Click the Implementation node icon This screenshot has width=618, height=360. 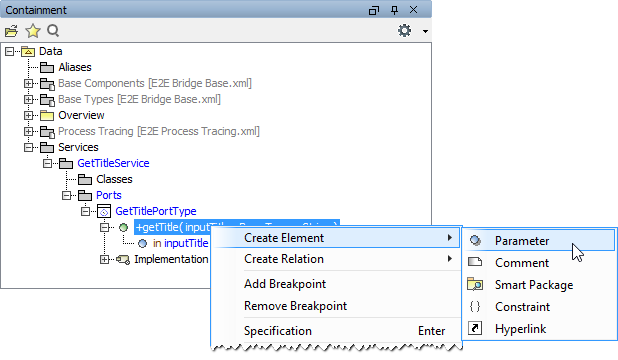point(123,259)
